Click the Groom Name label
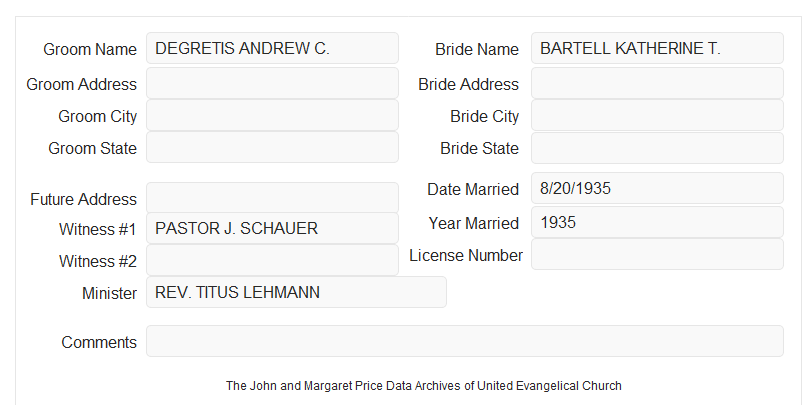Viewport: 805px width, 405px height. coord(90,49)
